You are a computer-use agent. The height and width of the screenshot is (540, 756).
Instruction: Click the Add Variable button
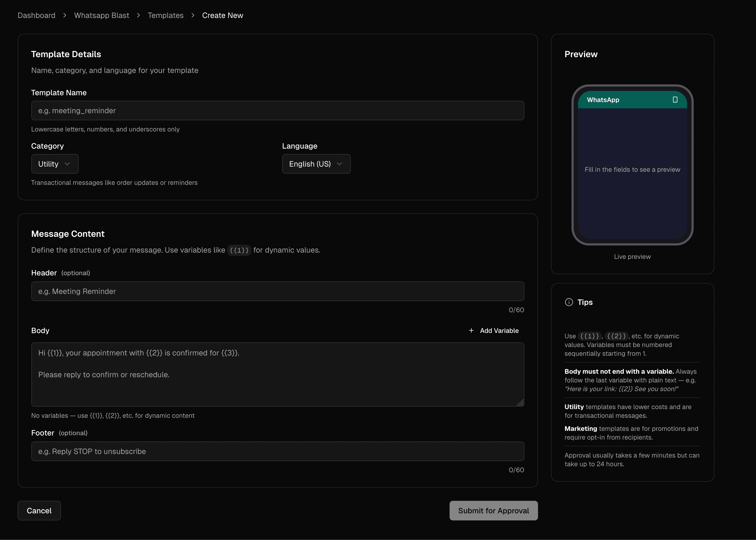click(494, 330)
